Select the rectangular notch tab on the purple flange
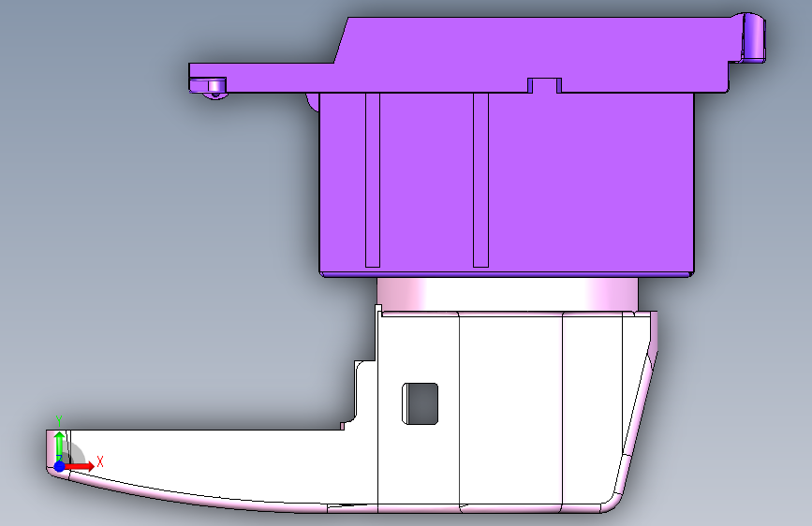The image size is (812, 526). tap(544, 85)
